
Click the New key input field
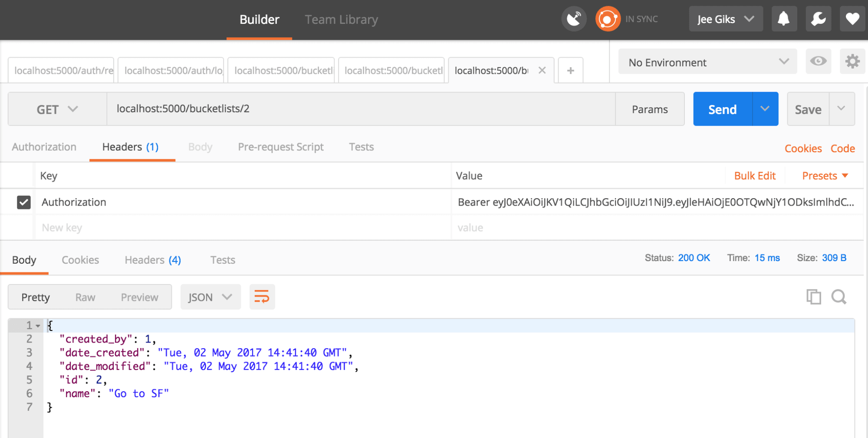click(243, 228)
